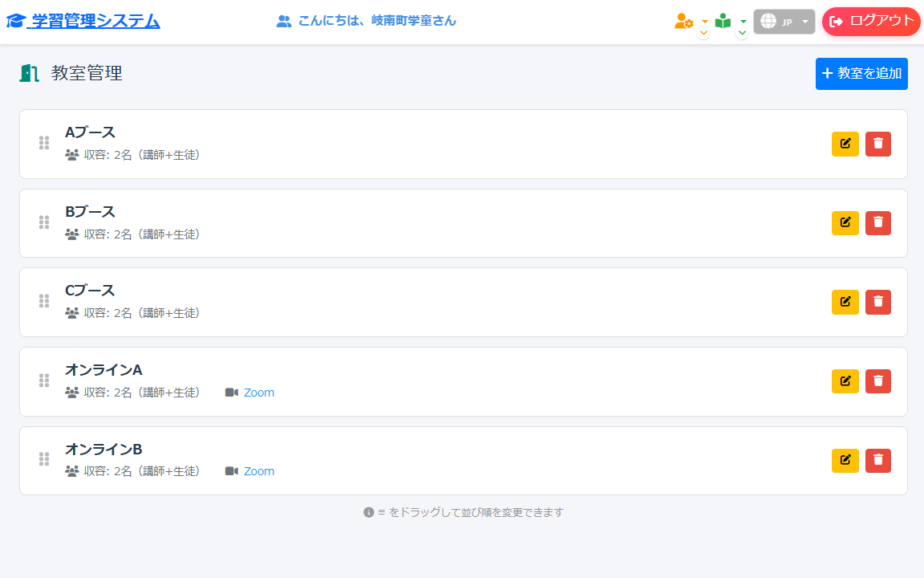Select the Cブース title text
The height and width of the screenshot is (578, 924).
(x=90, y=291)
